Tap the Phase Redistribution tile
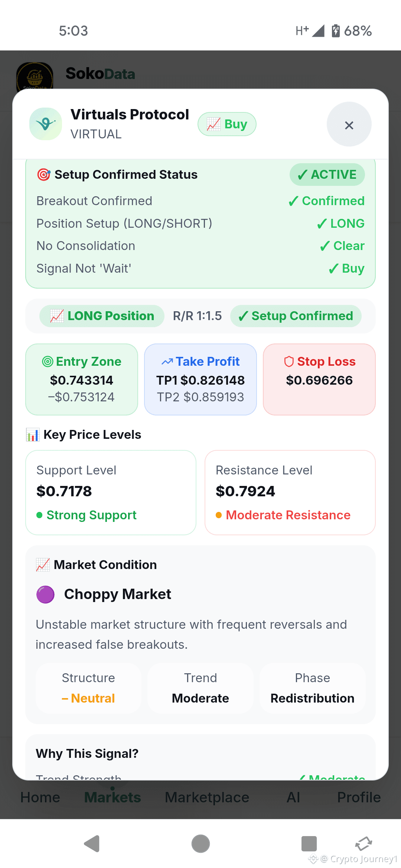 (312, 688)
